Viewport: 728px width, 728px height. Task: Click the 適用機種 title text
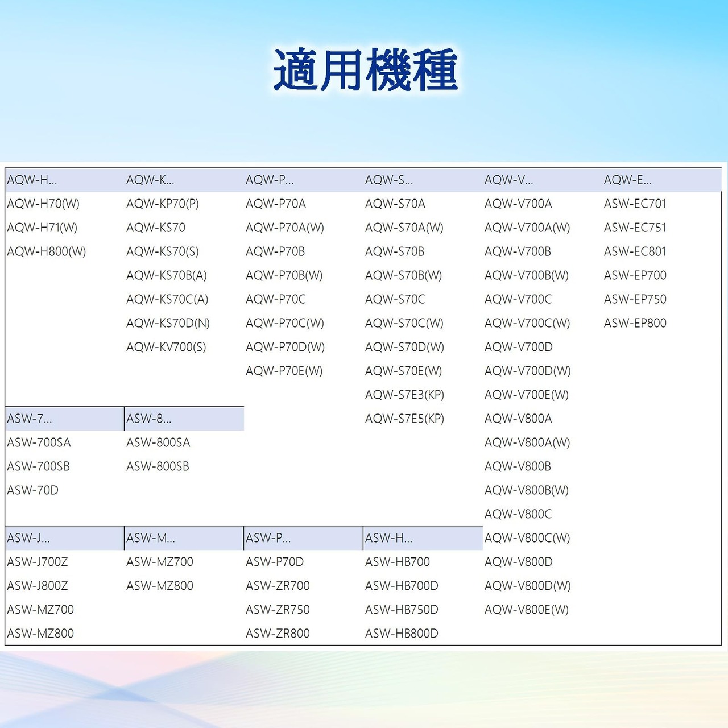(366, 70)
